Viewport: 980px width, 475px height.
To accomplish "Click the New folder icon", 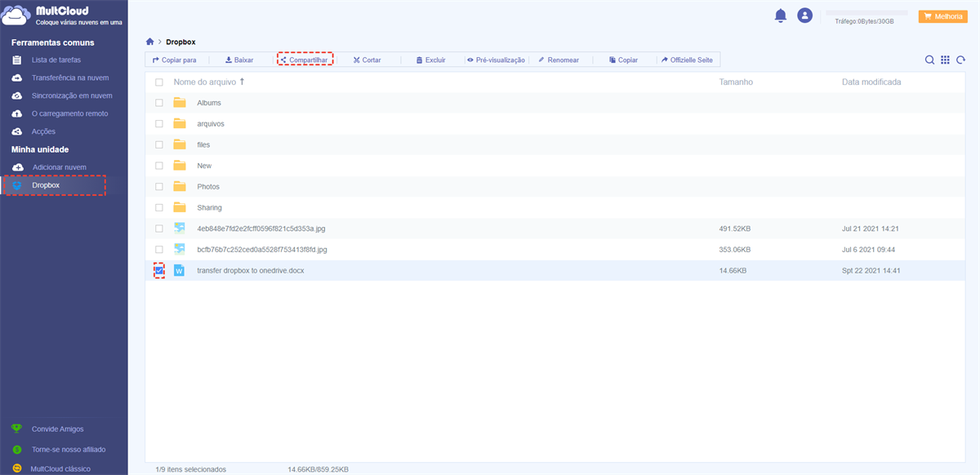I will click(180, 166).
